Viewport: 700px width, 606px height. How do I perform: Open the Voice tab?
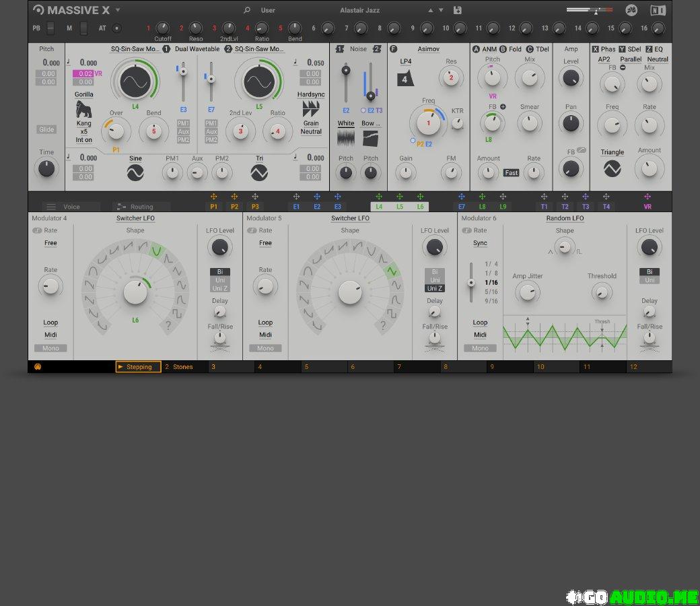[71, 207]
